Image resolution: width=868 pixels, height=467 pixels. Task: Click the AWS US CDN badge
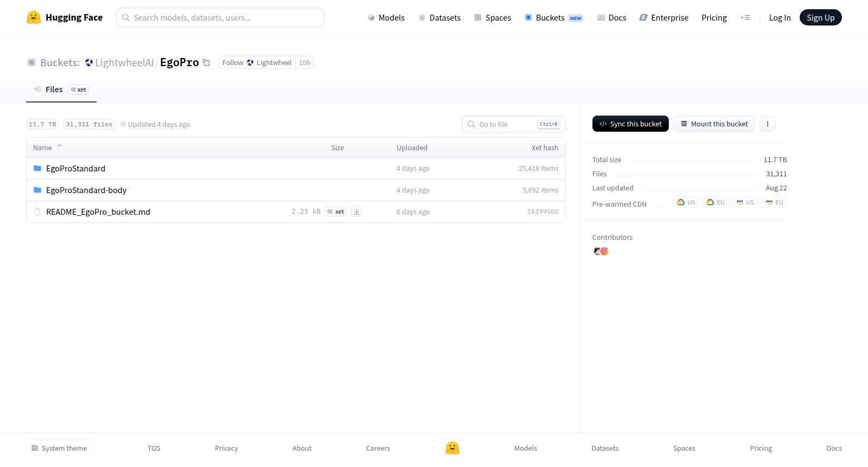pyautogui.click(x=745, y=202)
